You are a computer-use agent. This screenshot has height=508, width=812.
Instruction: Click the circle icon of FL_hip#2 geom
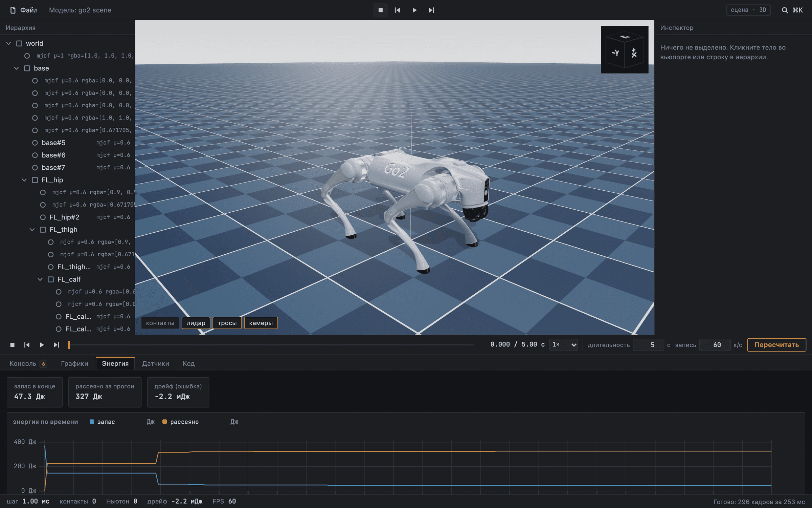tap(43, 217)
